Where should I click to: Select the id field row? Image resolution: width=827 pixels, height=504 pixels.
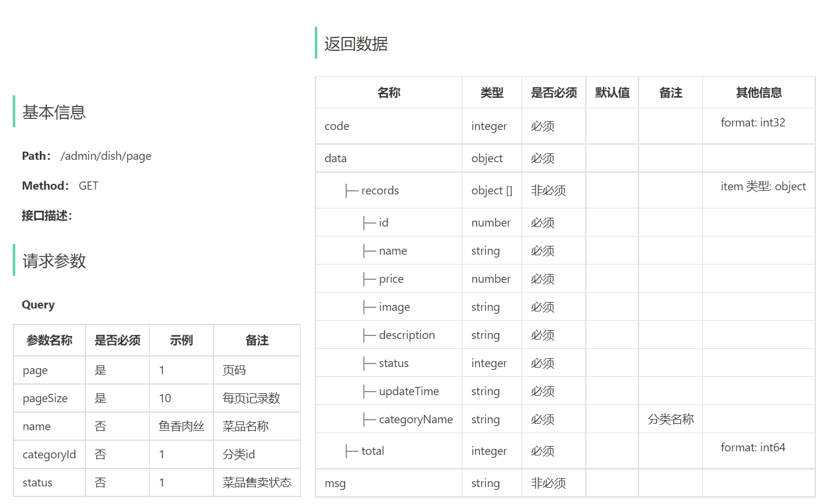tap(565, 222)
